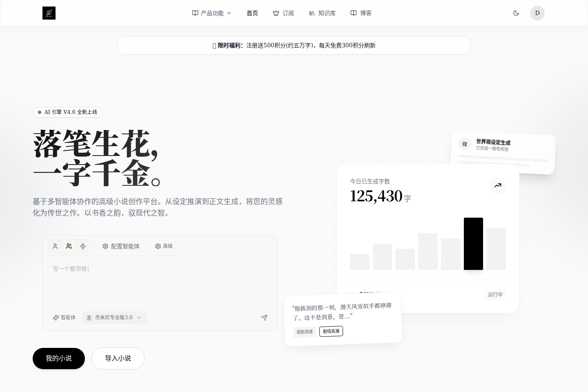Click the 导入小说 button
The image size is (588, 392).
pos(118,358)
